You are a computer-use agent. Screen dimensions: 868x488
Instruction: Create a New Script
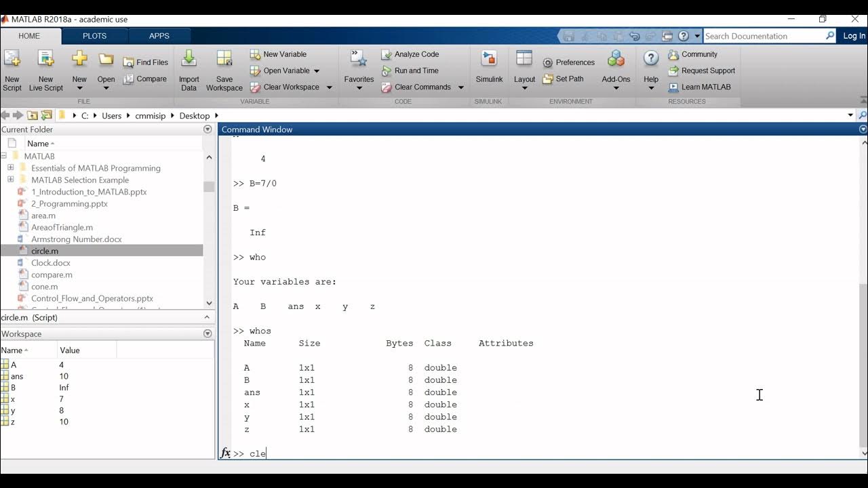click(12, 70)
